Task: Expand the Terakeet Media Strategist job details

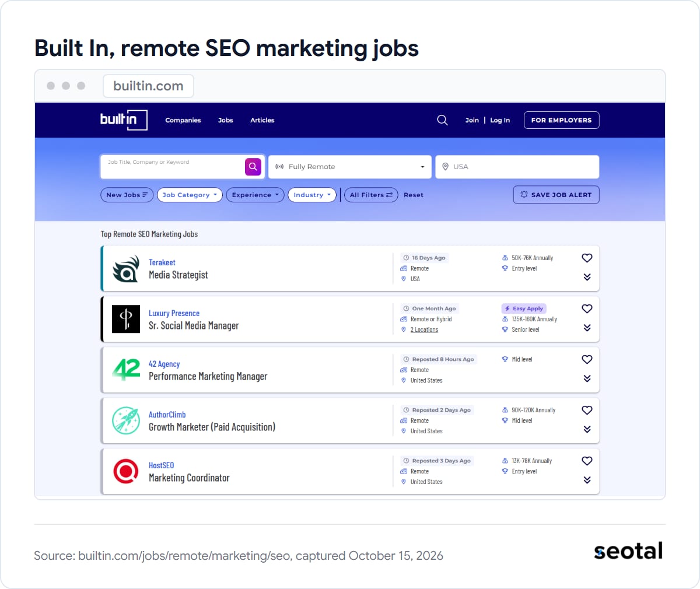Action: pyautogui.click(x=587, y=277)
